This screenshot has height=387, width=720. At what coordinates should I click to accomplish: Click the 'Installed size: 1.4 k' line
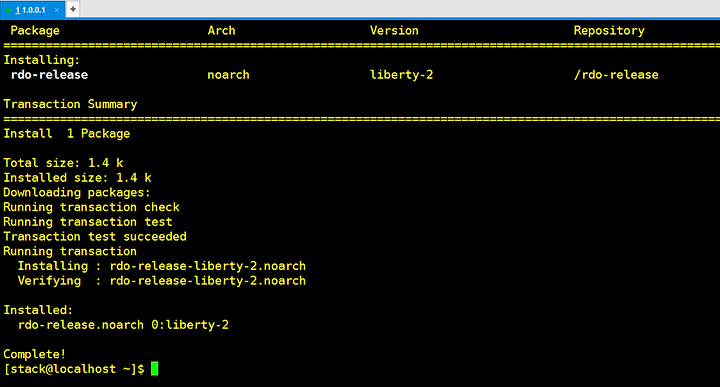pos(77,178)
